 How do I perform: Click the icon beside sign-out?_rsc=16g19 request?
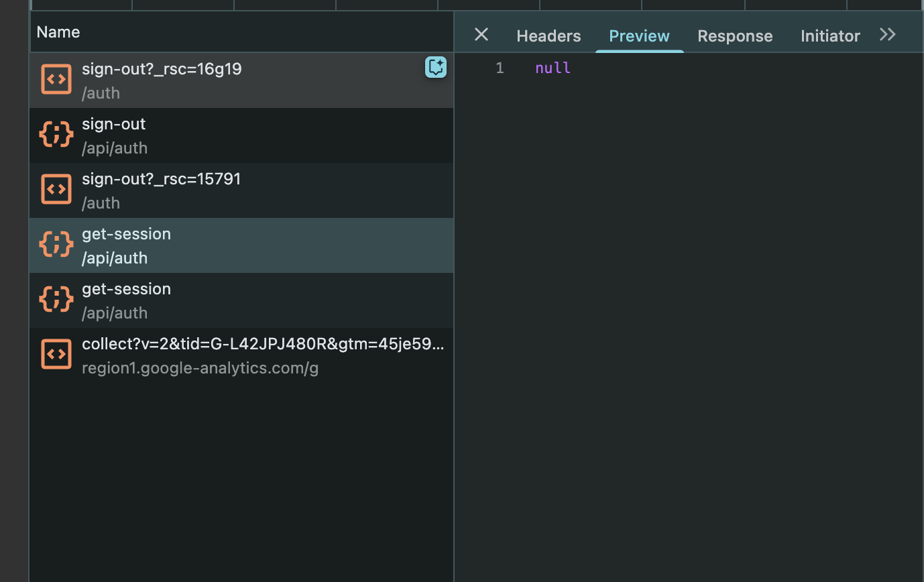[56, 80]
